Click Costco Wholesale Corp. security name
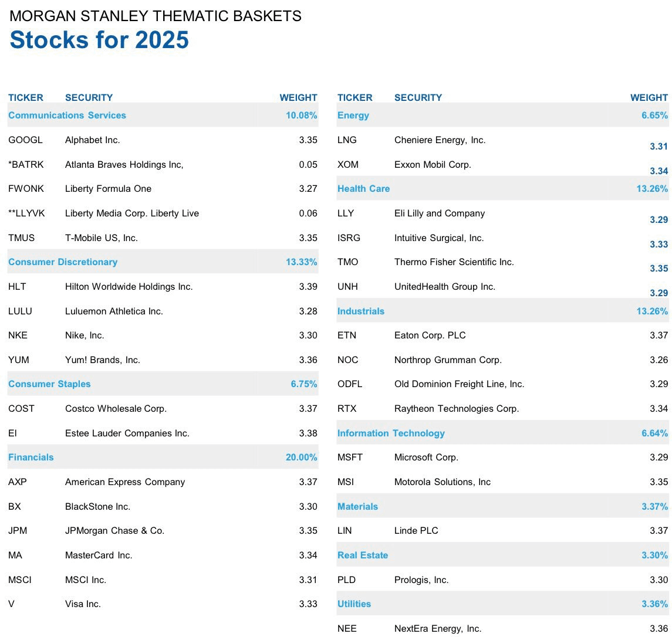This screenshot has height=637, width=672. (116, 409)
